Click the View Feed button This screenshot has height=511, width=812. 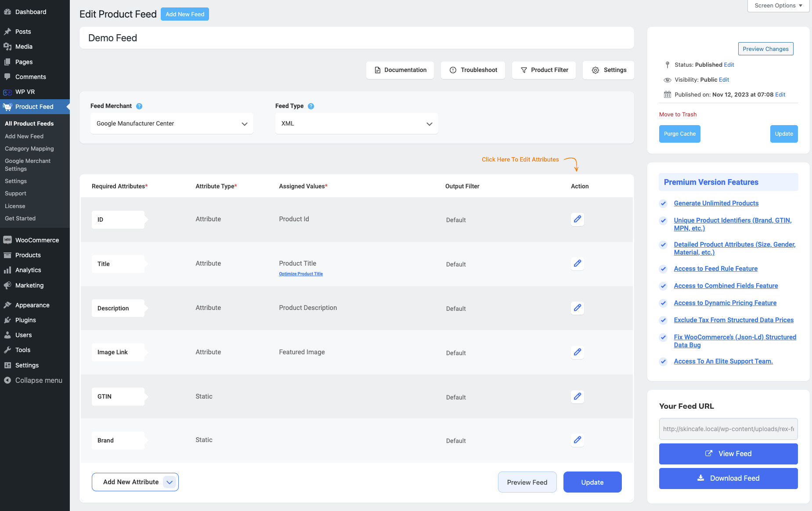[728, 454]
